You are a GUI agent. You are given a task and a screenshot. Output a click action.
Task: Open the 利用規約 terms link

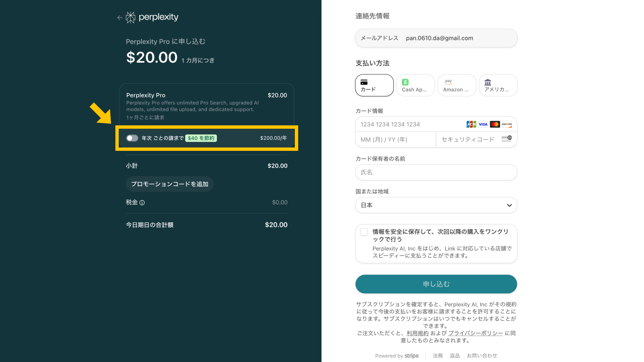(x=417, y=333)
